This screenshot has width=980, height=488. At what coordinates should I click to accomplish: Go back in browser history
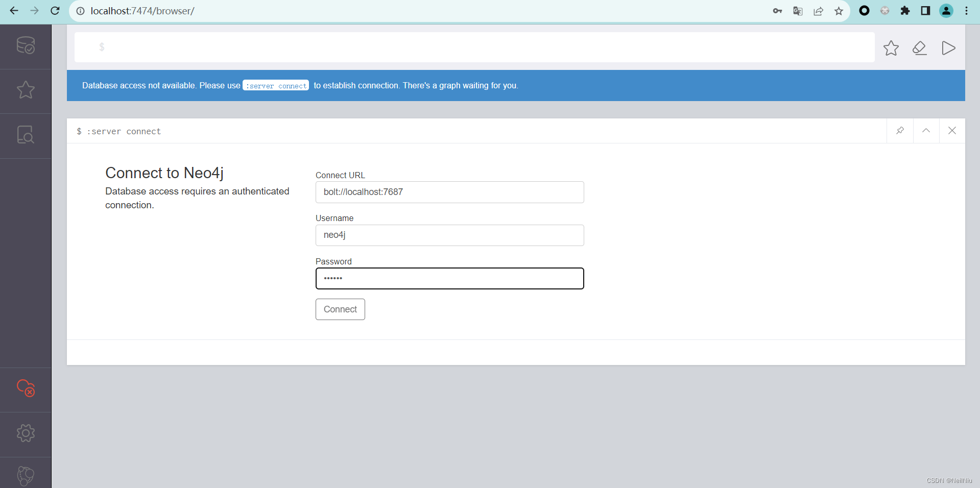pyautogui.click(x=14, y=11)
